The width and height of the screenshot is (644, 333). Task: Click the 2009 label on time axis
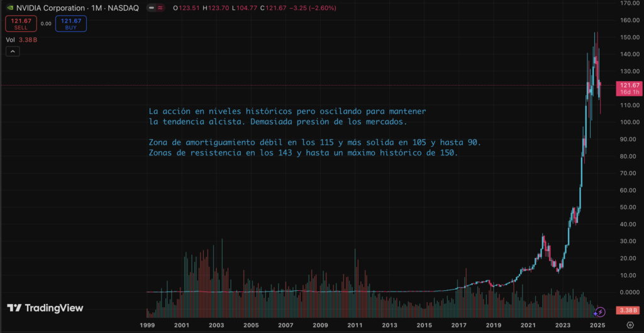(320, 325)
